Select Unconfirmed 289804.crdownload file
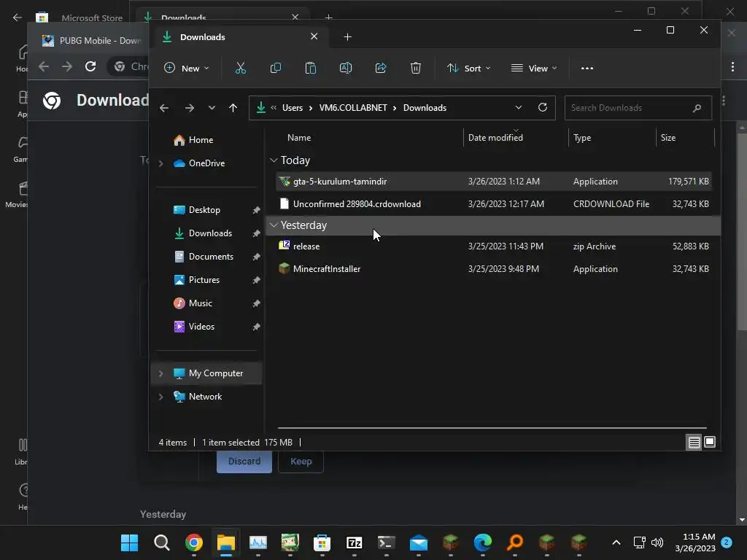Image resolution: width=747 pixels, height=560 pixels. (x=494, y=204)
